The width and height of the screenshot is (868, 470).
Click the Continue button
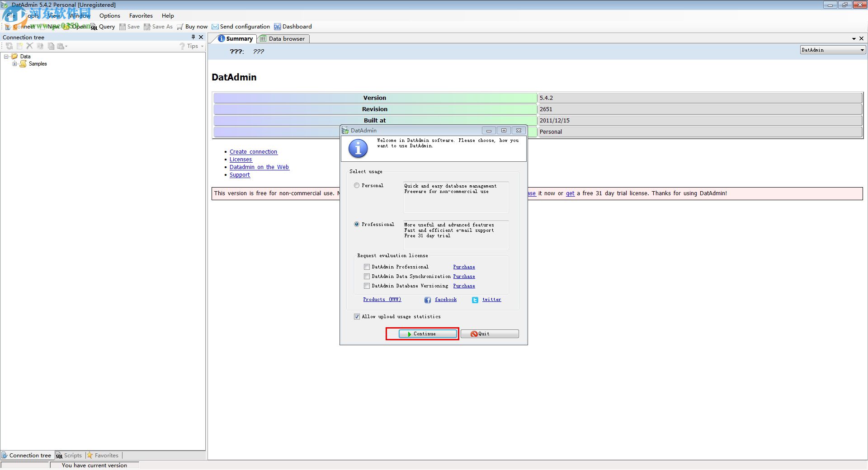(x=428, y=334)
